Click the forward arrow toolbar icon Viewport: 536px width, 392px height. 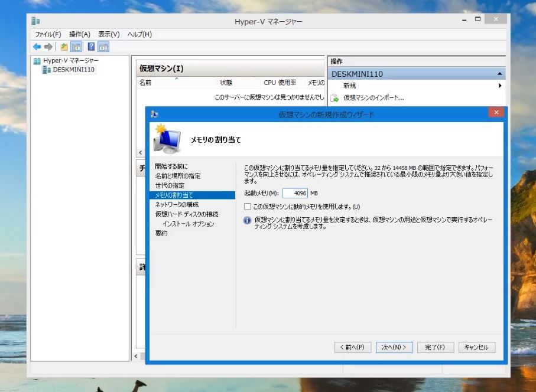coord(48,47)
